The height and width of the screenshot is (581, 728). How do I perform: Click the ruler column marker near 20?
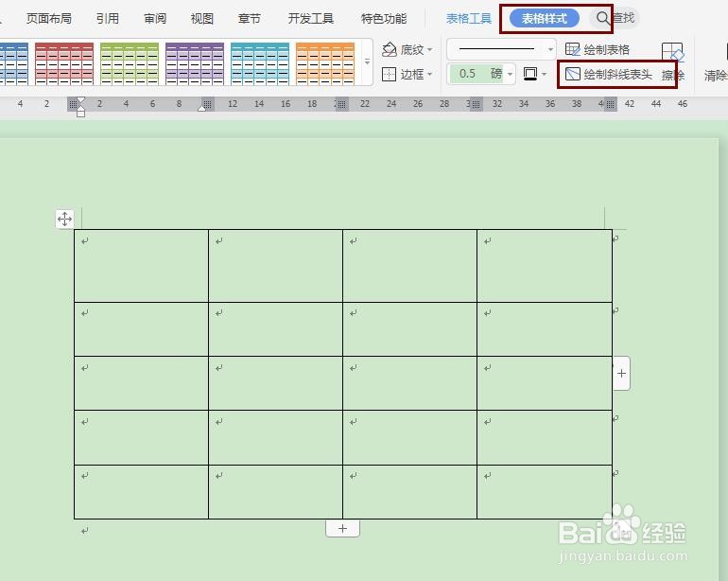[341, 104]
